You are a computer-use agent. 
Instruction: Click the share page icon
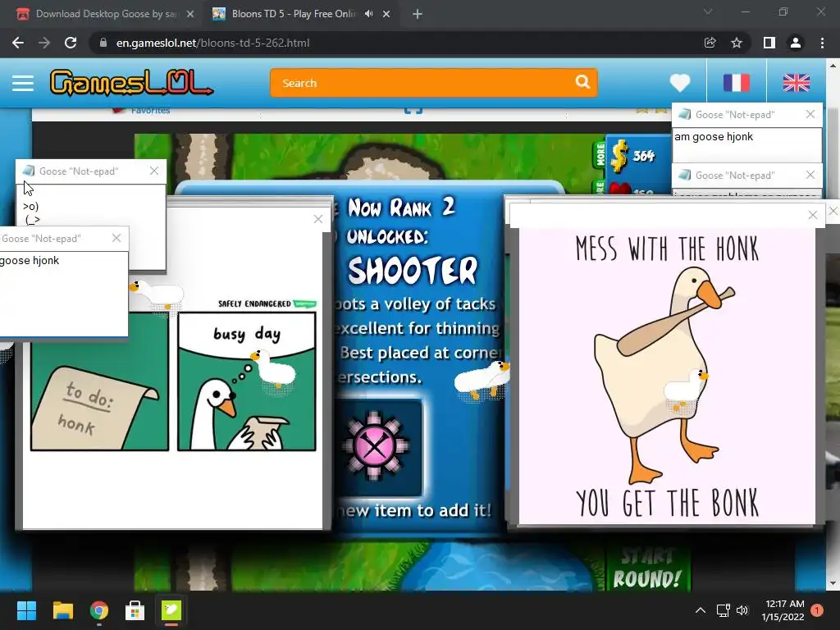710,43
